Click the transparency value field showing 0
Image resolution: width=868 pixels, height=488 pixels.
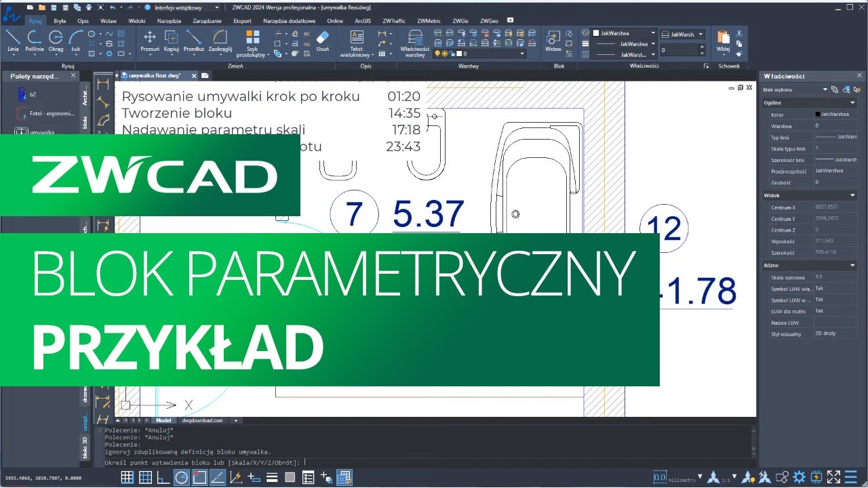[x=678, y=50]
